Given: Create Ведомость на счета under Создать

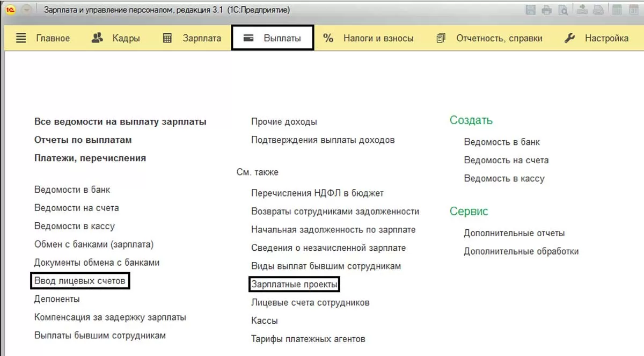Looking at the screenshot, I should coord(506,161).
